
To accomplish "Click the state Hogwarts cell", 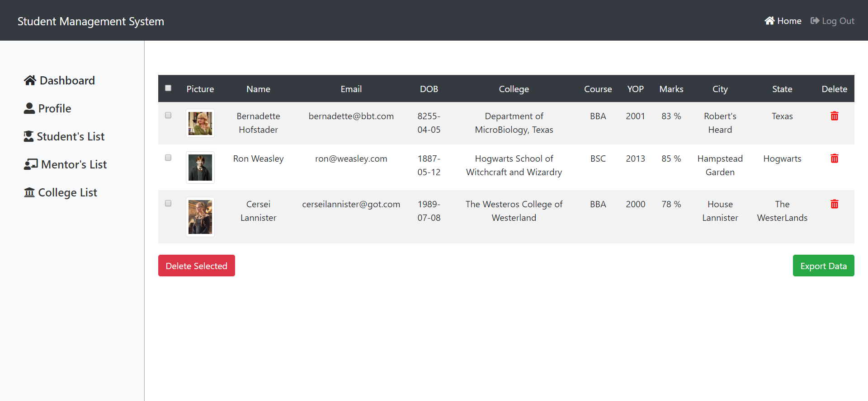I will click(x=782, y=159).
